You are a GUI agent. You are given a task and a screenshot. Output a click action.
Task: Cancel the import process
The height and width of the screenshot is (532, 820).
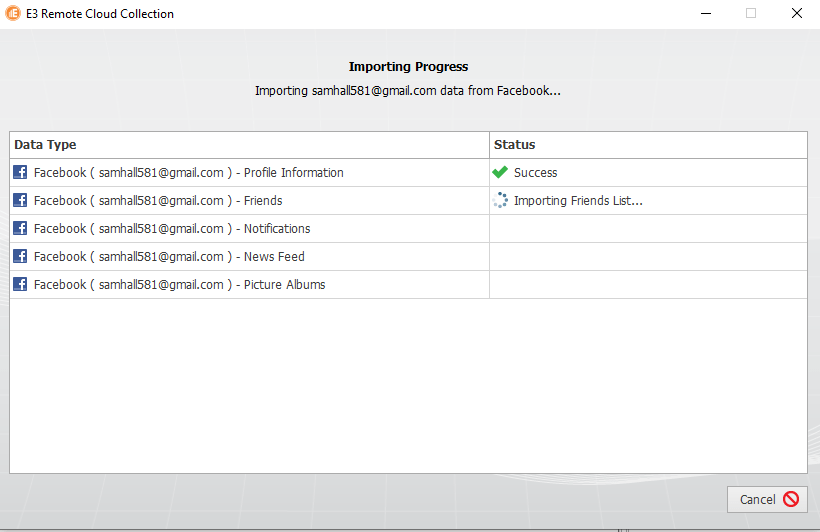[767, 500]
